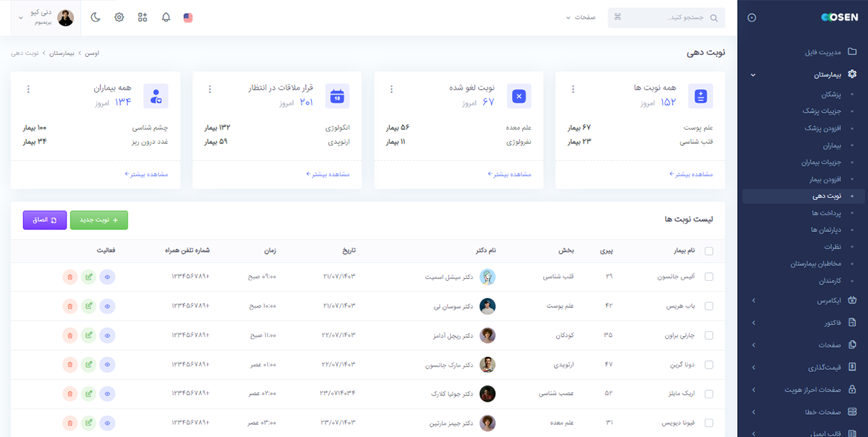Open the settings gear in the top bar
The width and height of the screenshot is (868, 437).
pos(119,17)
